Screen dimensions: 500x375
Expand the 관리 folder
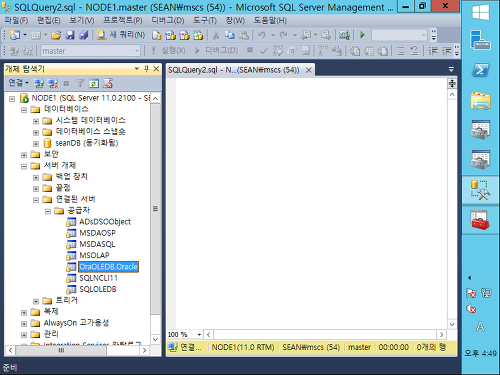coord(24,335)
